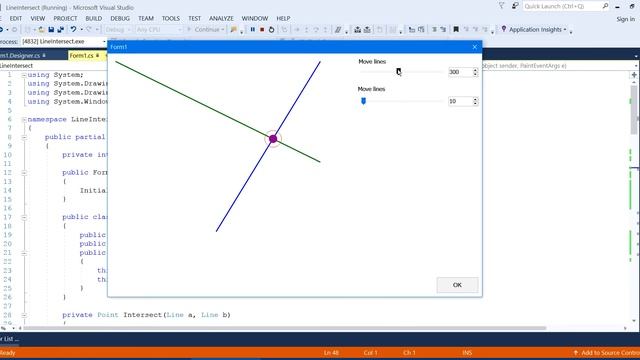
Task: Click the editor vertical scrollbar thumb
Action: tap(634, 109)
